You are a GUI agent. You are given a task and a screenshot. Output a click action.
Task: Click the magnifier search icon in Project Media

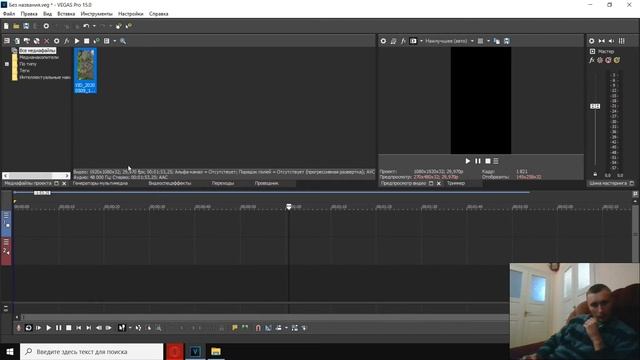point(123,41)
